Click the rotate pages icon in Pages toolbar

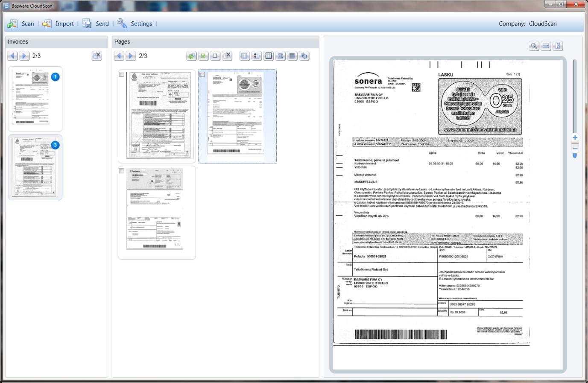click(x=304, y=56)
